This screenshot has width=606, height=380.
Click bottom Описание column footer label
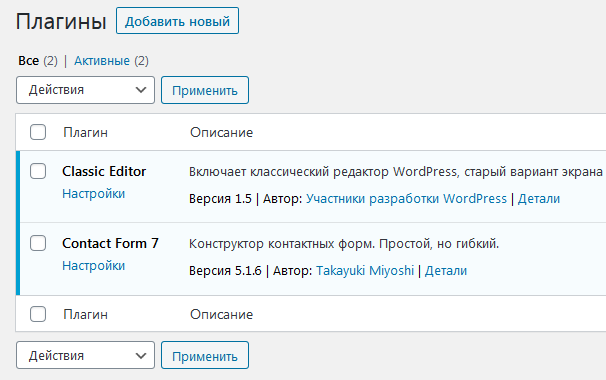point(221,314)
